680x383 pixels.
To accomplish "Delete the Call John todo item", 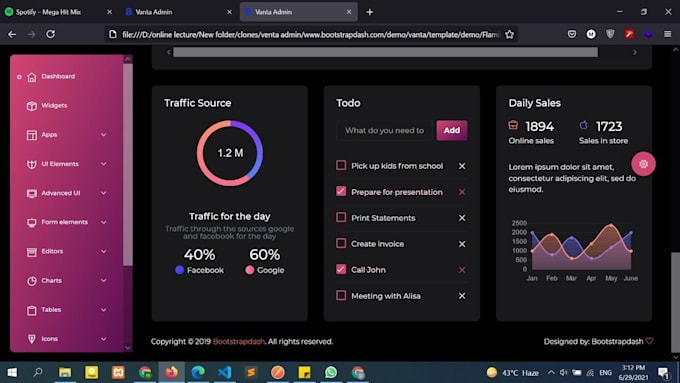I will click(x=462, y=270).
